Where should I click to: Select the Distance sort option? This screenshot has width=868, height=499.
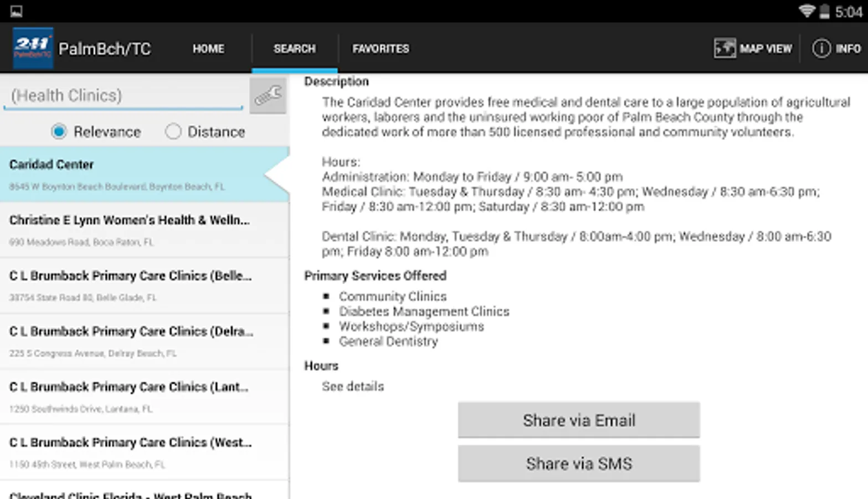[x=205, y=132]
